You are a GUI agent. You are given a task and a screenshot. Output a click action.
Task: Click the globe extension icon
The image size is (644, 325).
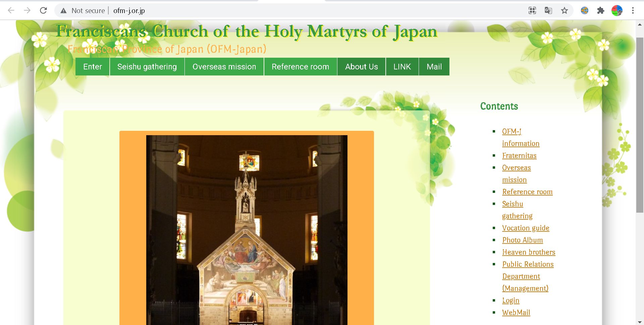tap(585, 10)
